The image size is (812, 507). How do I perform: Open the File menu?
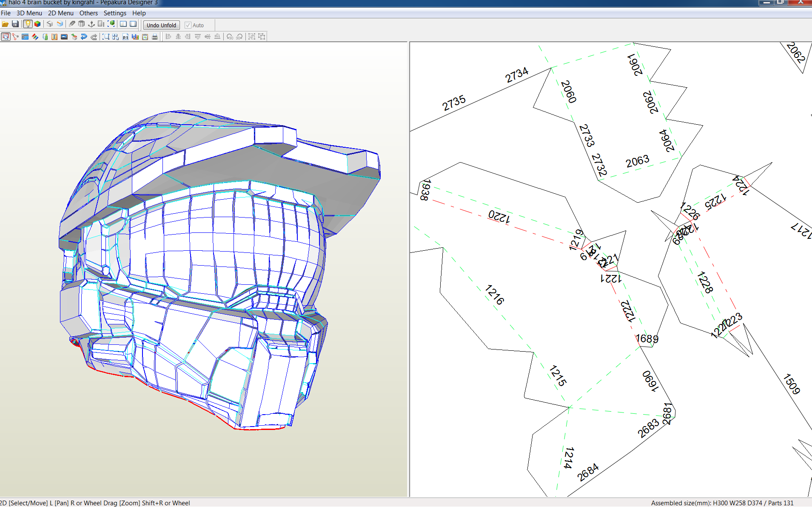[6, 13]
